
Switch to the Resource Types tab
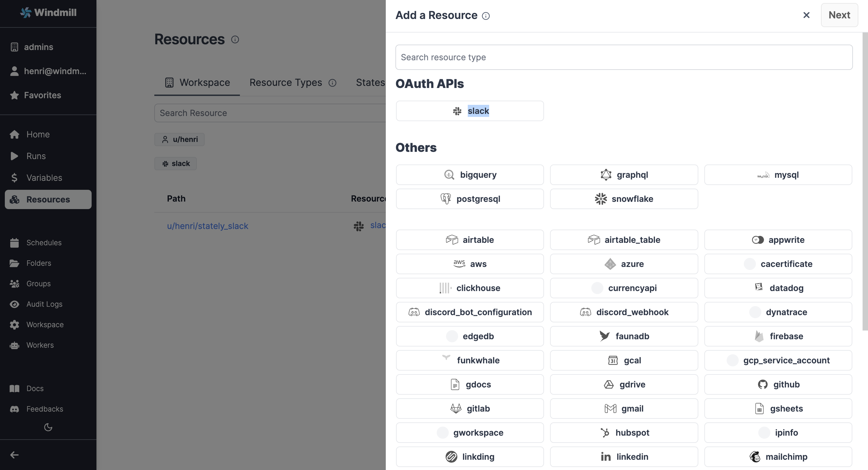click(x=285, y=83)
